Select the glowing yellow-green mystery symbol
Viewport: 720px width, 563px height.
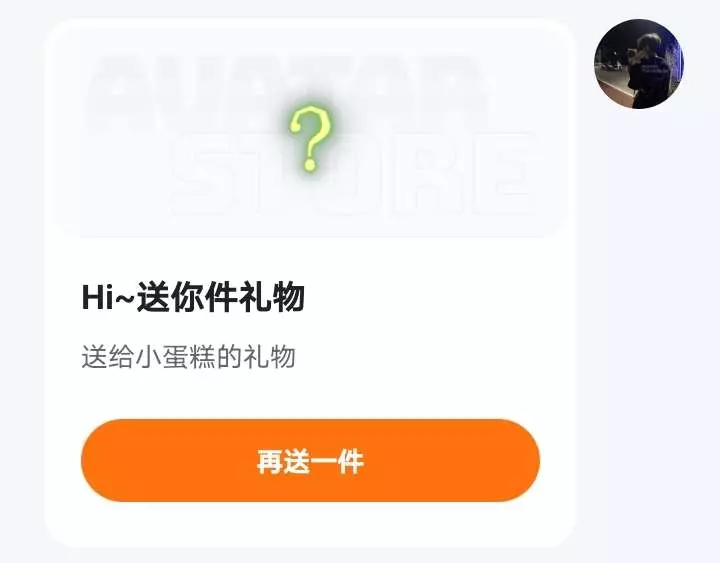tap(310, 138)
